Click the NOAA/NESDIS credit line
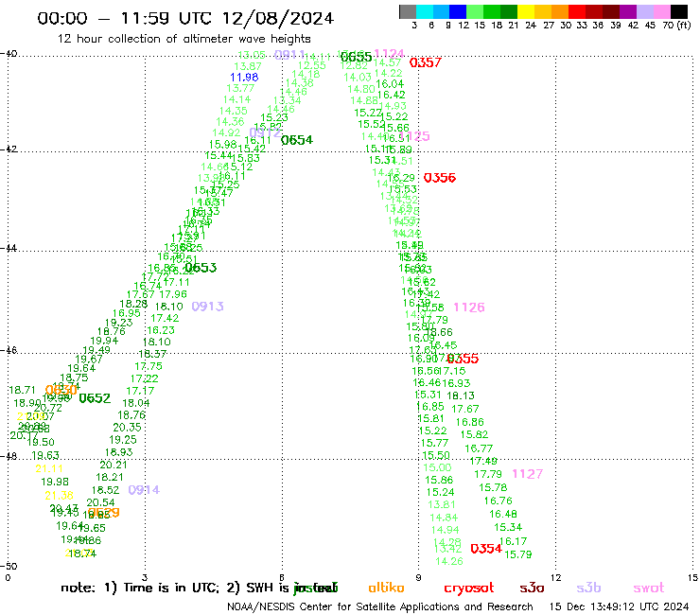Viewport: 700px width, 615px height. tap(380, 606)
